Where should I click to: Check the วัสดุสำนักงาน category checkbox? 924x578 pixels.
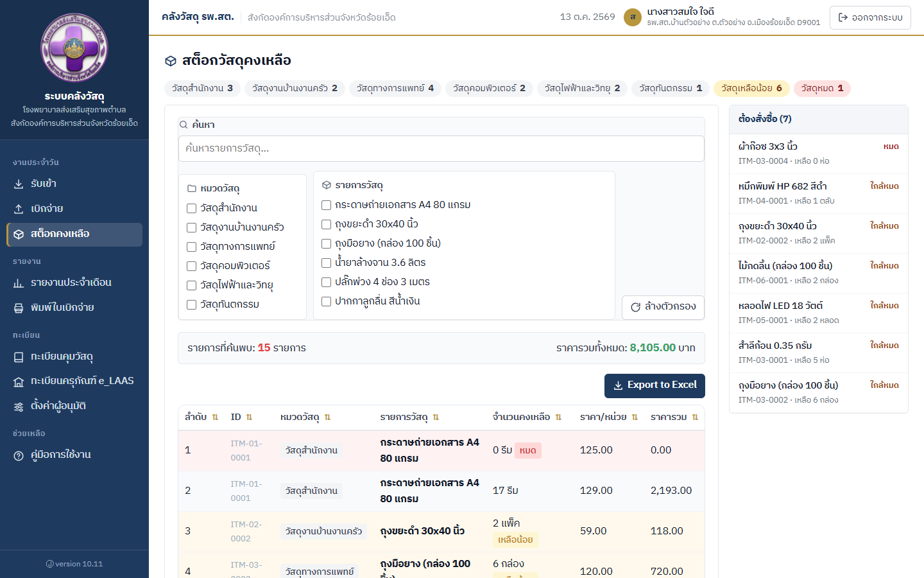(x=191, y=208)
